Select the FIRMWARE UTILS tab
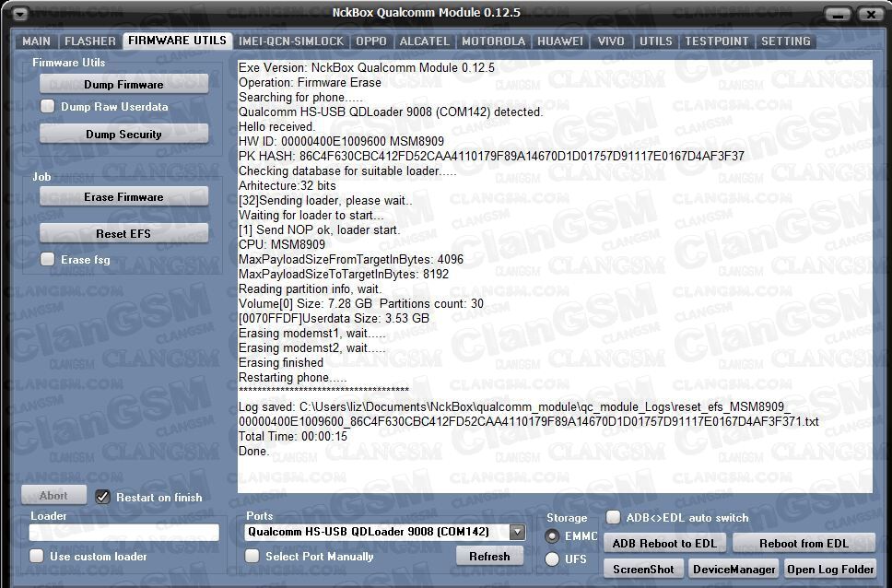This screenshot has height=588, width=892. tap(178, 41)
